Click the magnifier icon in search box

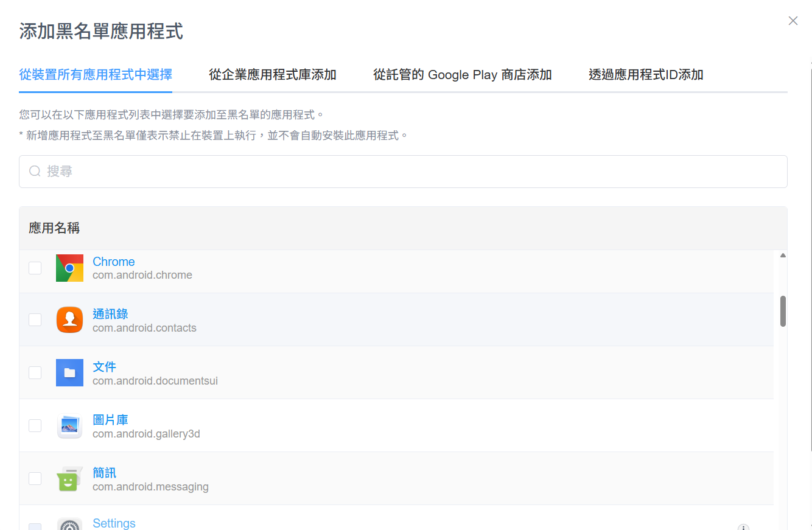pos(35,171)
